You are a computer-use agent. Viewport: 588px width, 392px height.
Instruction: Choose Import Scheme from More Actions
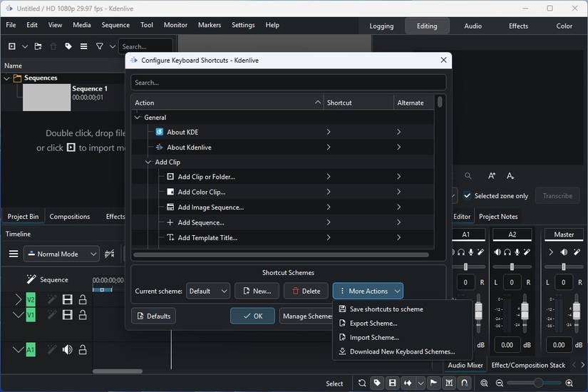tap(402, 338)
